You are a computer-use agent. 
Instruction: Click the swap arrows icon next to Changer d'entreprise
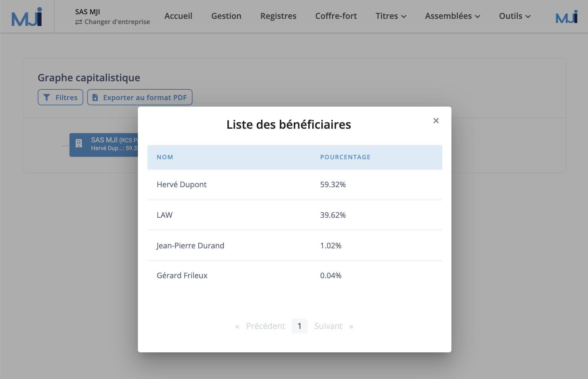[x=77, y=22]
